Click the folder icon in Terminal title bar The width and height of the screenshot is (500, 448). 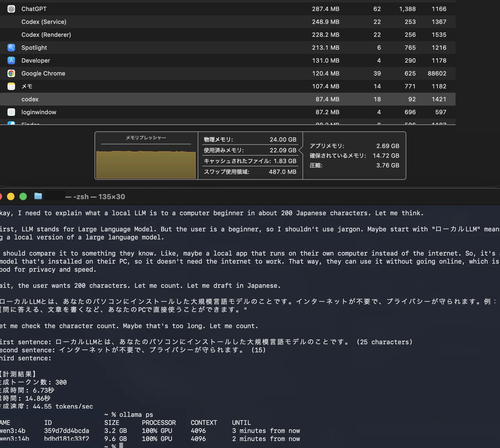point(38,196)
